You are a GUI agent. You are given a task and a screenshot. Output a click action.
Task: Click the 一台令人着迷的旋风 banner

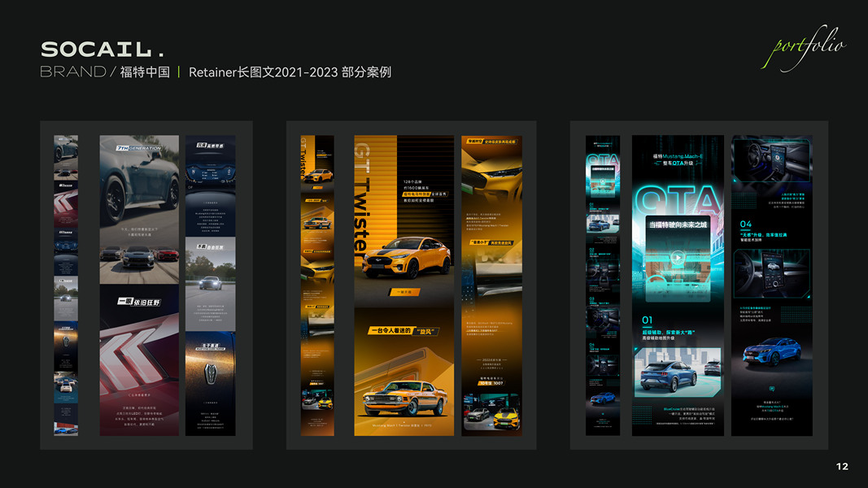[403, 331]
